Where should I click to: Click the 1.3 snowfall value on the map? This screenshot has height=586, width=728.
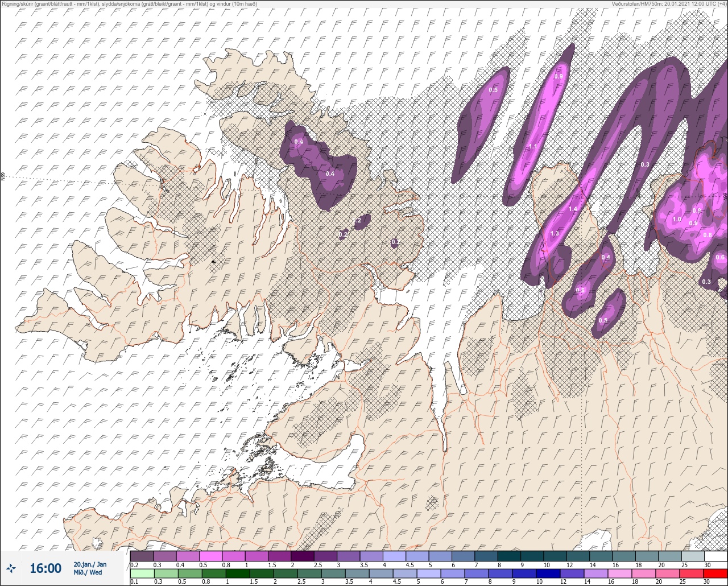pos(555,234)
